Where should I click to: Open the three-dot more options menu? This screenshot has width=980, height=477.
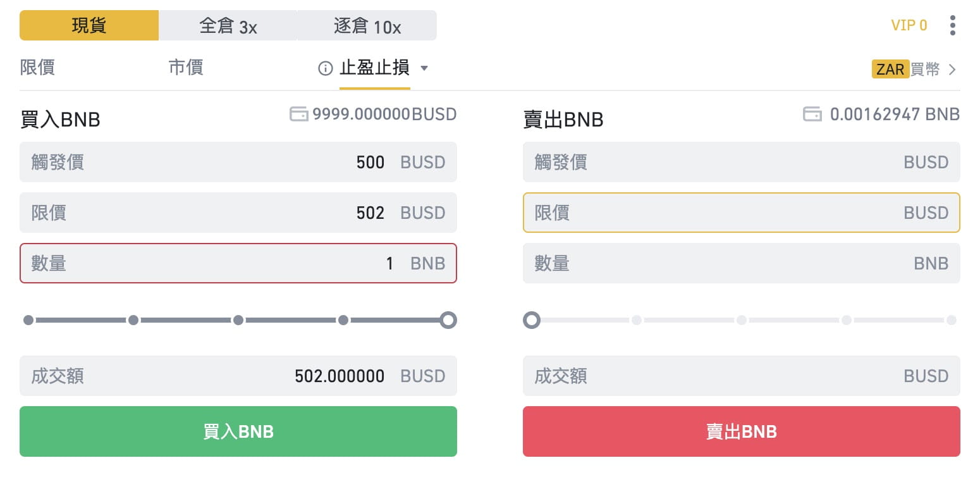click(952, 25)
